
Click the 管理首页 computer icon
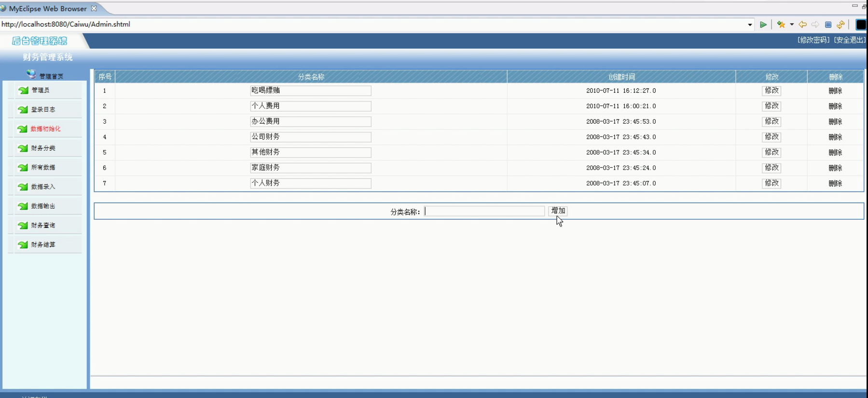[x=31, y=74]
